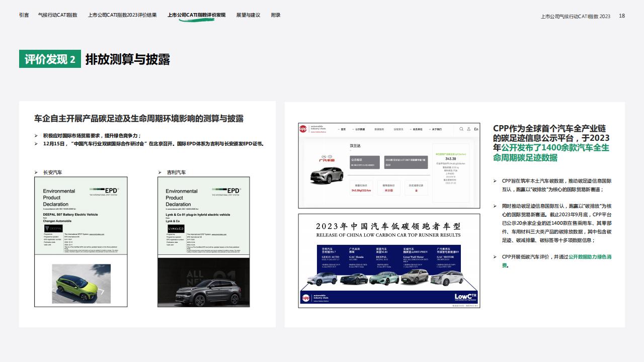
Task: Click the 未分级 rating card
Action: click(389, 188)
